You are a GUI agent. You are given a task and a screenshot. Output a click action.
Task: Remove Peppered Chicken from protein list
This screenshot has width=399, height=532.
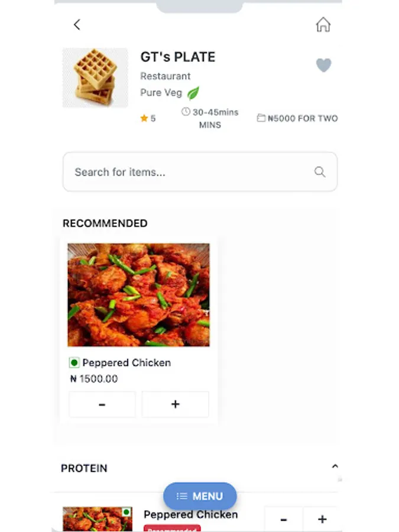(283, 520)
